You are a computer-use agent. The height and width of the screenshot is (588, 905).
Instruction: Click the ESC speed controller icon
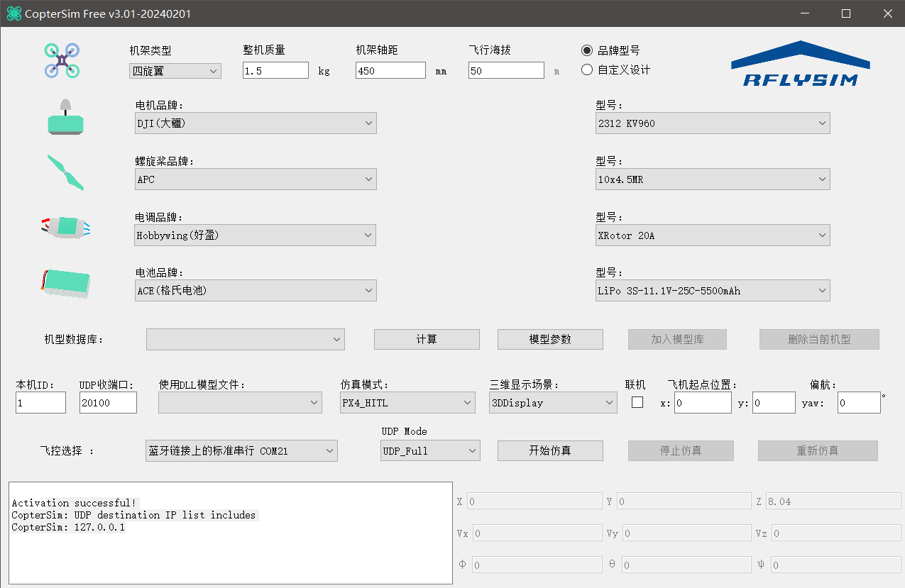click(x=65, y=227)
